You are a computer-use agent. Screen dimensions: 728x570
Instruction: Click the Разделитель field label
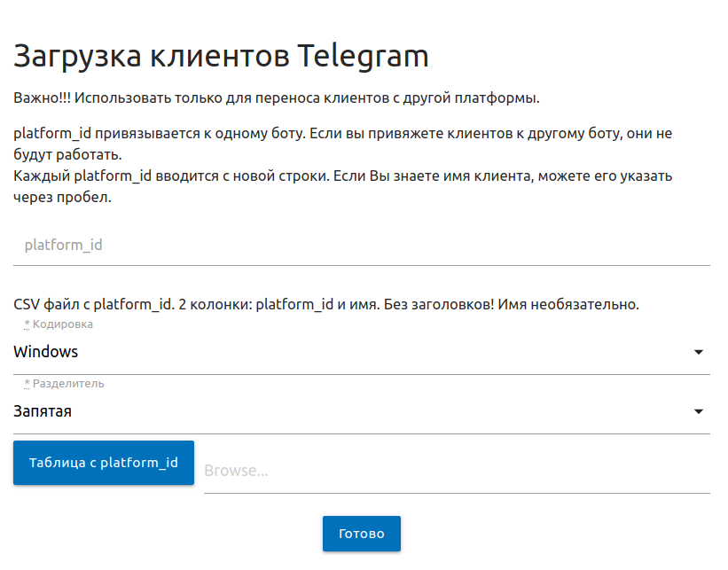(68, 384)
